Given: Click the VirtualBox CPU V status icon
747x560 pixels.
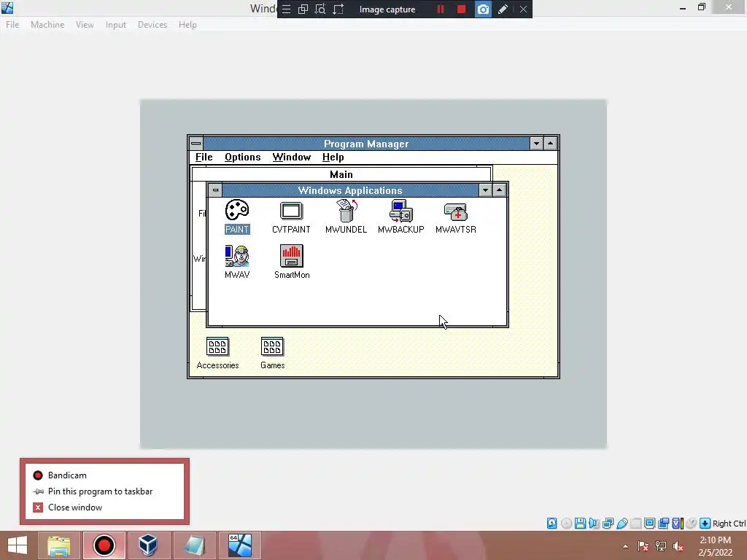Looking at the screenshot, I should click(678, 524).
